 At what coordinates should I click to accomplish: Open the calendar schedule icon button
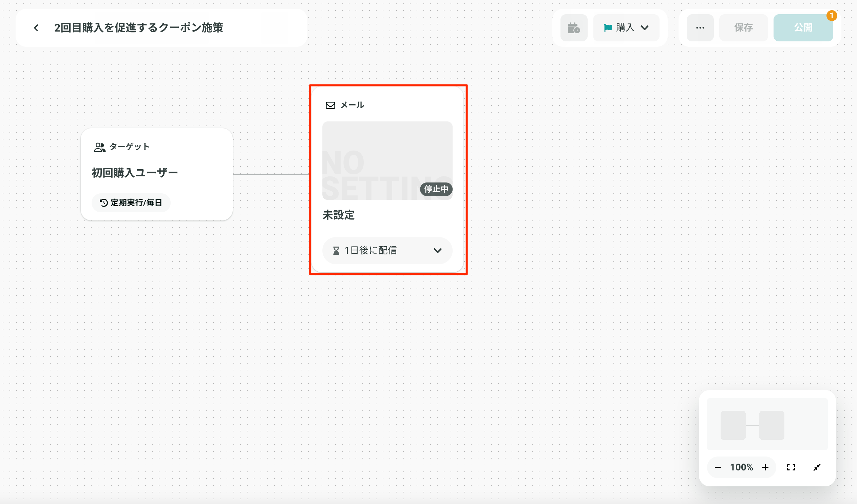(574, 28)
